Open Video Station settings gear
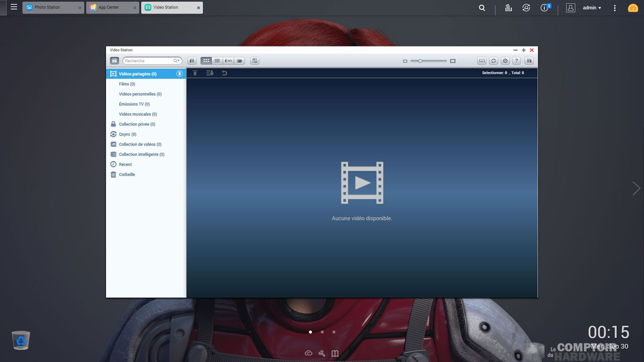This screenshot has width=644, height=362. [x=505, y=61]
